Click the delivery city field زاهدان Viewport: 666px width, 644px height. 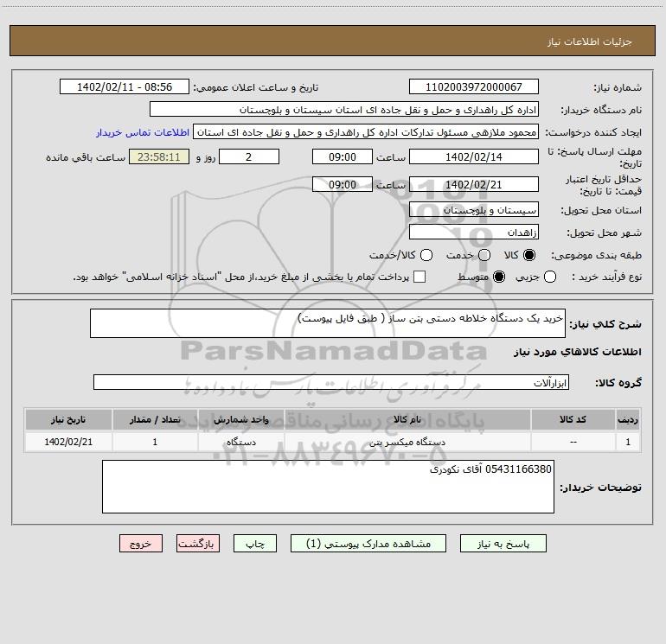coord(474,232)
